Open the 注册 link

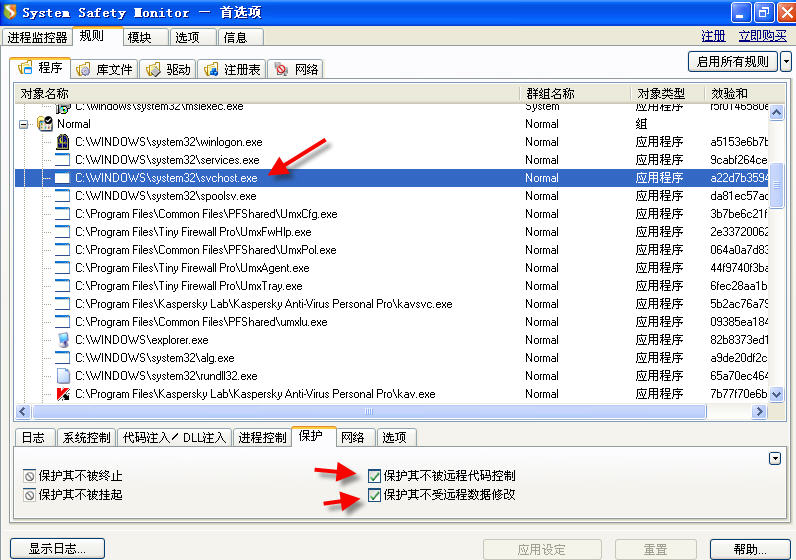[713, 36]
